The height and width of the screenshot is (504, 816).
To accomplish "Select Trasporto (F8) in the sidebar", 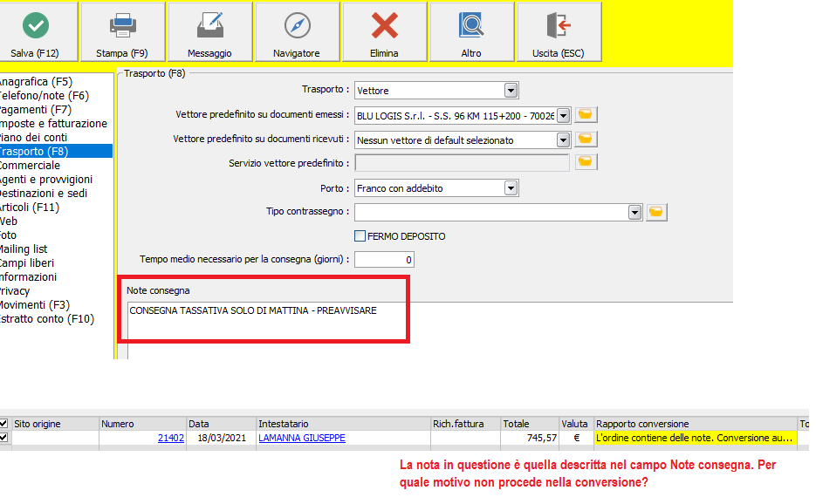I will pyautogui.click(x=56, y=152).
